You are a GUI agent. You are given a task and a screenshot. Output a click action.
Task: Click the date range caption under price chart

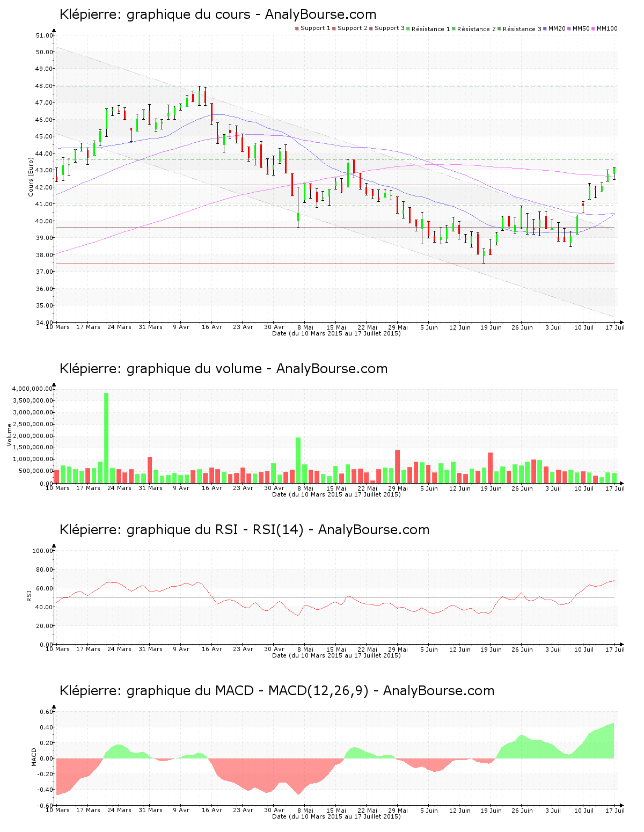[336, 333]
